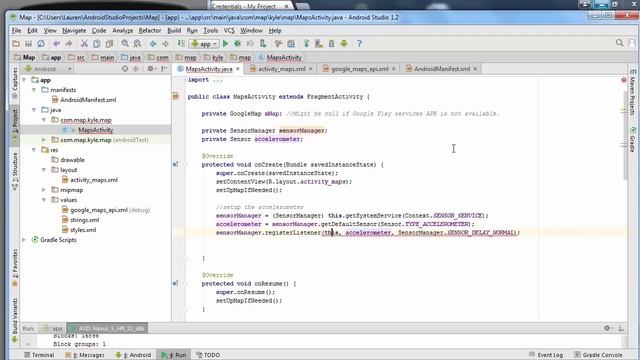Toggle the Favorites side panel
The width and height of the screenshot is (640, 360).
click(15, 267)
